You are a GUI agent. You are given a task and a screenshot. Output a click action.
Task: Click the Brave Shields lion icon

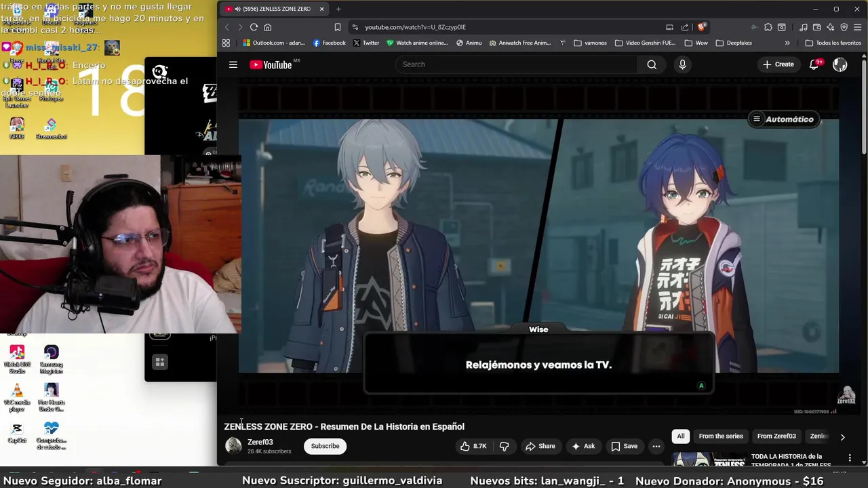pyautogui.click(x=702, y=27)
